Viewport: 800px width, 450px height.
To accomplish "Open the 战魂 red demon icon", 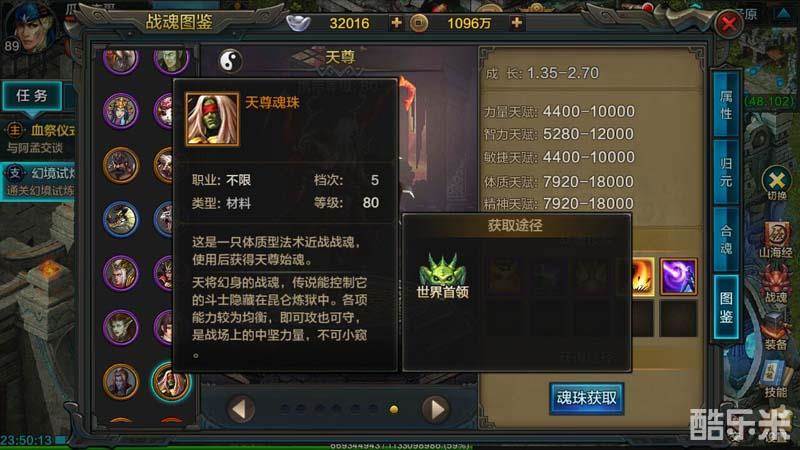I will point(776,284).
